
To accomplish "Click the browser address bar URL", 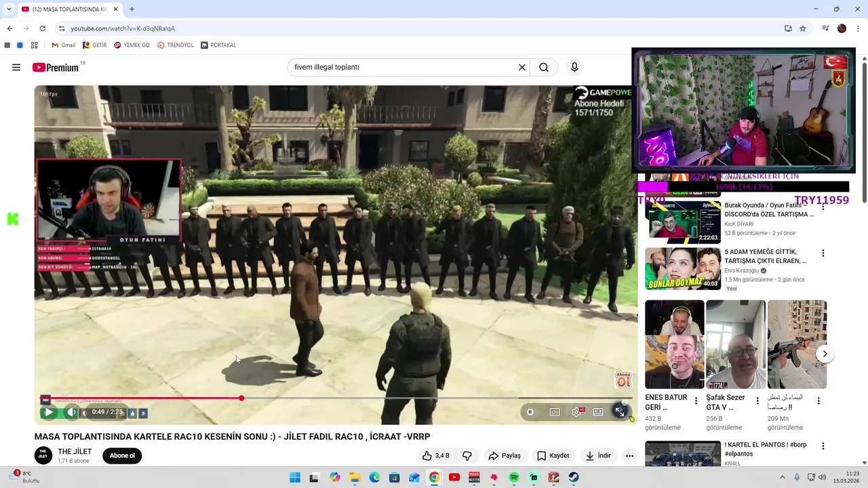I will [x=123, y=28].
